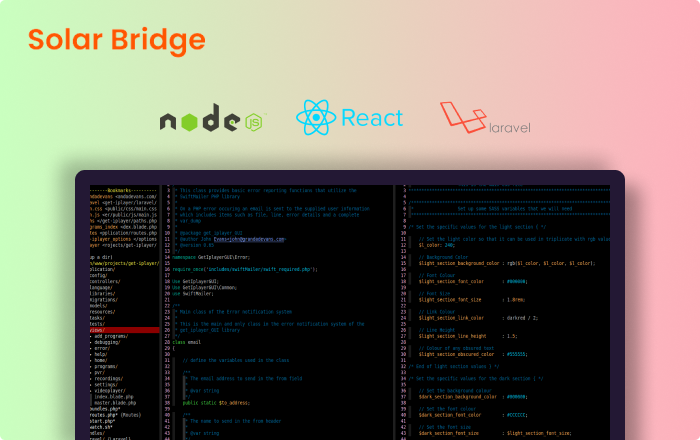Screen dimensions: 700x440
Task: Open the language/ folder in file tree
Action: pyautogui.click(x=101, y=287)
